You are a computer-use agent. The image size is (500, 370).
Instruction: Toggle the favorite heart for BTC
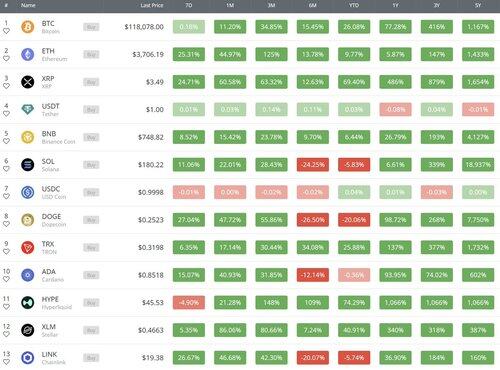pos(6,31)
